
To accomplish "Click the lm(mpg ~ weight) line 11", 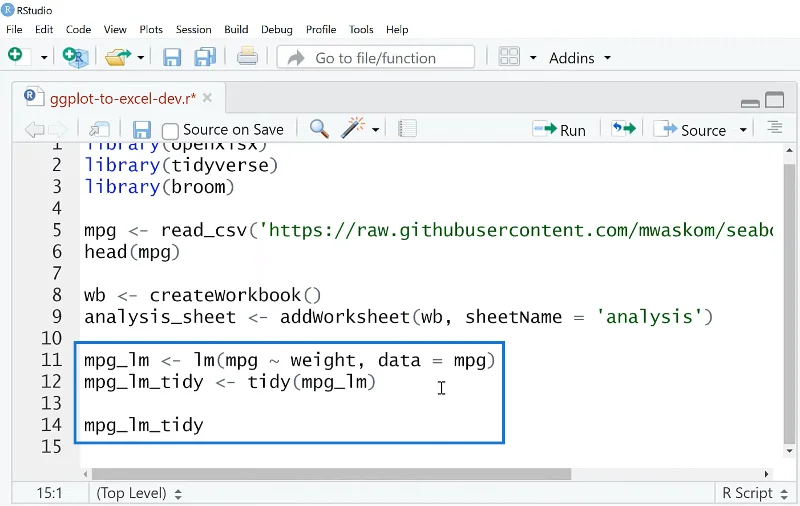I will click(290, 361).
